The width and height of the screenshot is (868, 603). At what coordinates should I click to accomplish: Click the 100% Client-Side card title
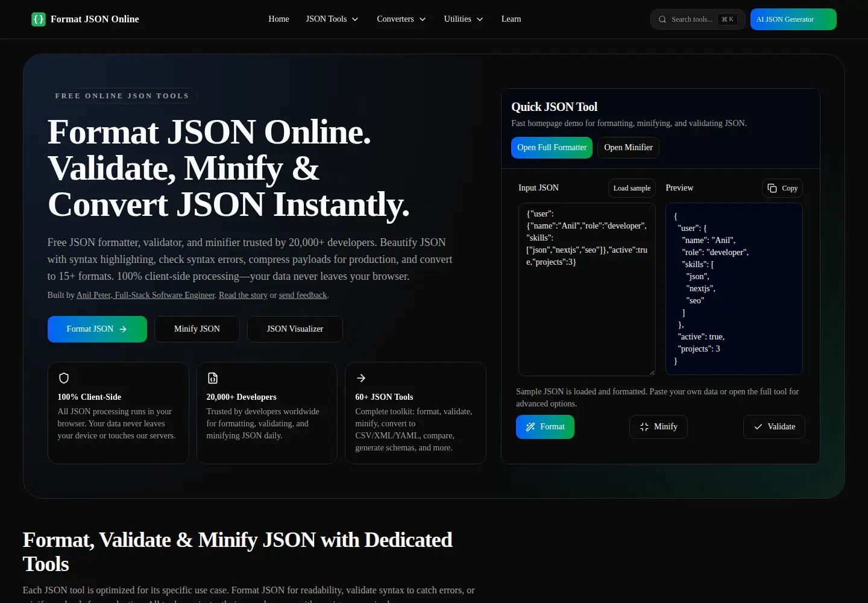(x=89, y=397)
